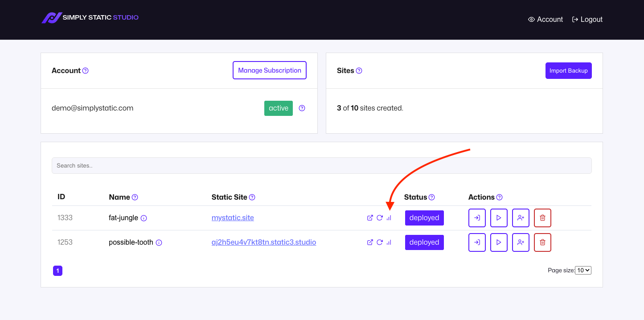The height and width of the screenshot is (320, 644).
Task: Focus the Search sites field
Action: pos(322,165)
